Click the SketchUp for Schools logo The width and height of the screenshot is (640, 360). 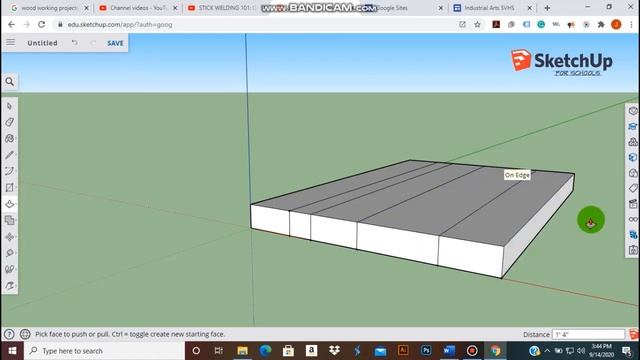(562, 62)
